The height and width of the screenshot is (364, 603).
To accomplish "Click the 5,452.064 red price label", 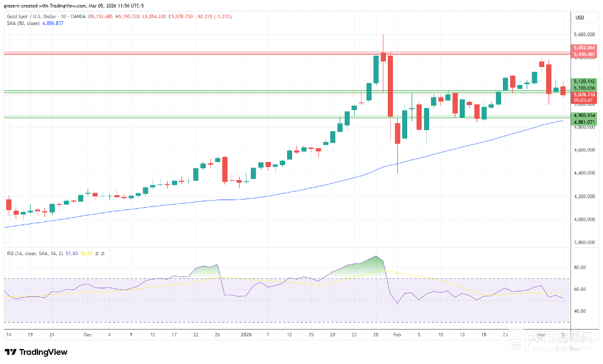I will tap(584, 48).
